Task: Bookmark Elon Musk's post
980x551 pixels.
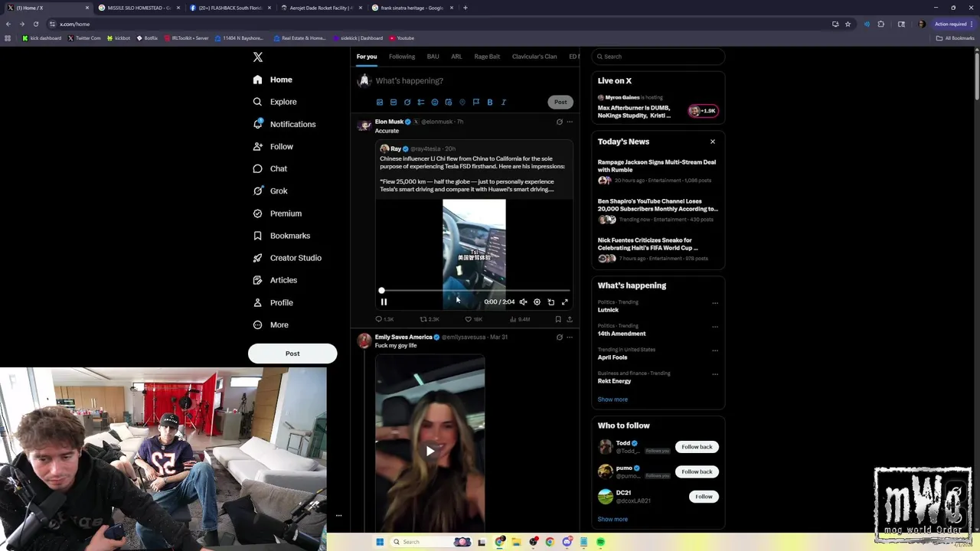Action: coord(558,319)
